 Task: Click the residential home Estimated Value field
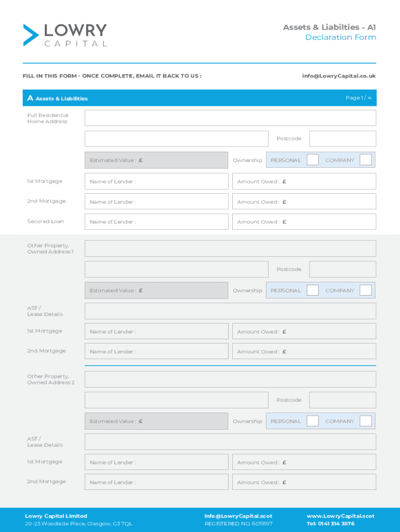156,160
